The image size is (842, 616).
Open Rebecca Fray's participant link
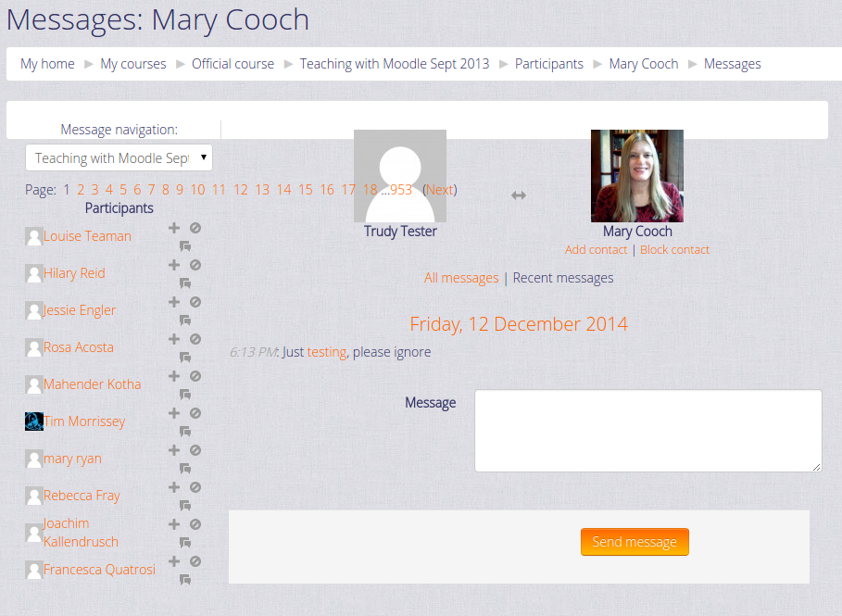click(x=82, y=496)
